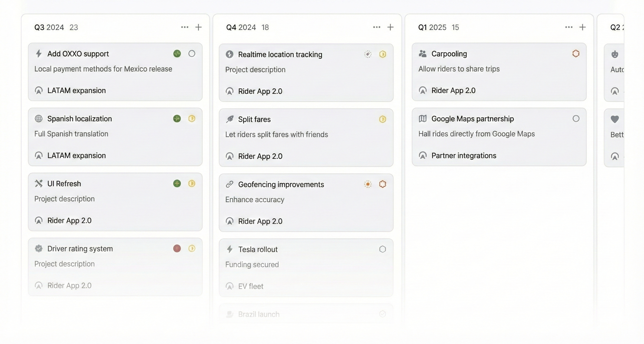Click the project icon on Realtime location tracking
This screenshot has height=344, width=644.
click(x=230, y=54)
